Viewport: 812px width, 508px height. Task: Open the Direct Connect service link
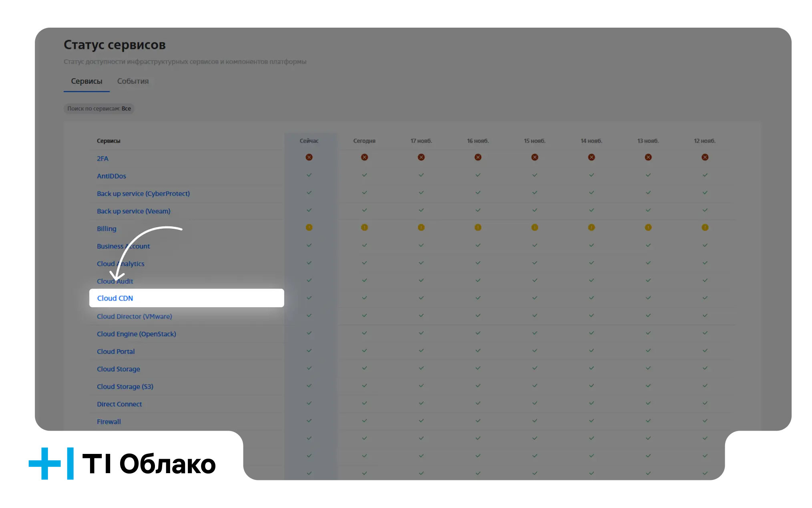click(x=119, y=404)
